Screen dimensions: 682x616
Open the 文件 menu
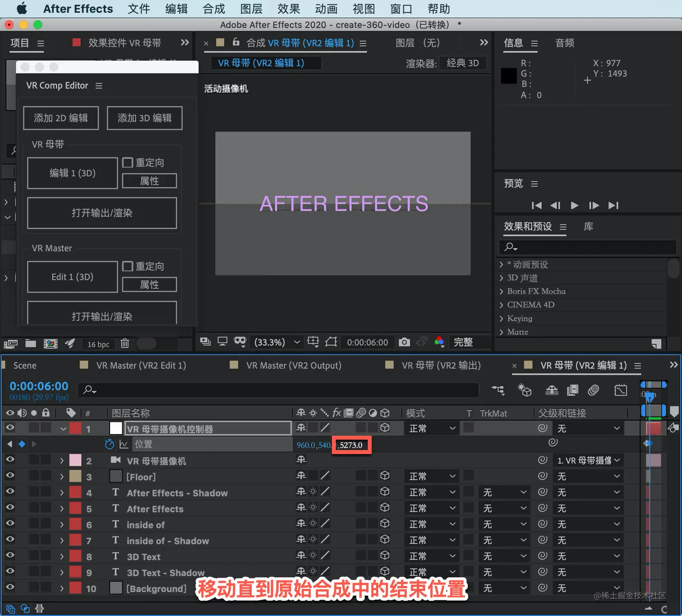[138, 9]
